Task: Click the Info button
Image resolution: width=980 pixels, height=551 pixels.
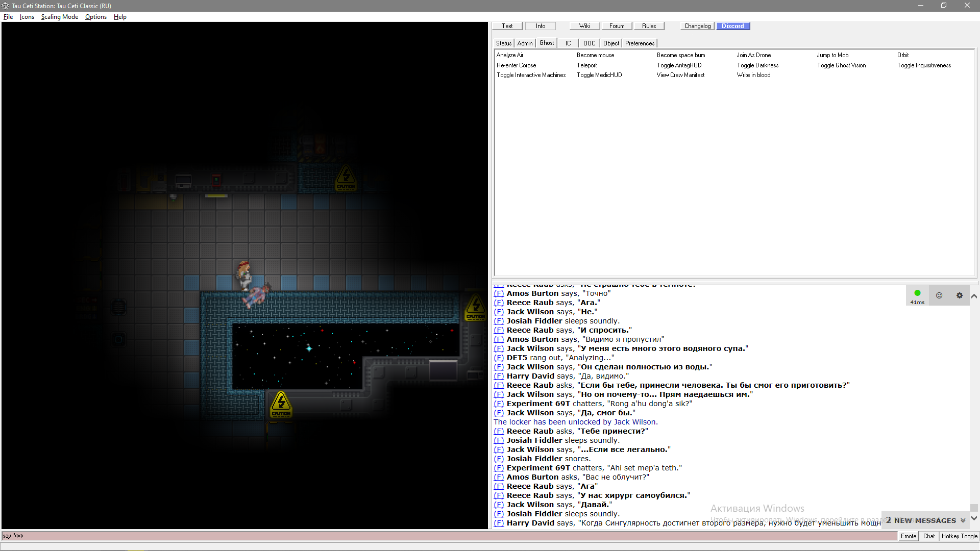Action: tap(541, 26)
